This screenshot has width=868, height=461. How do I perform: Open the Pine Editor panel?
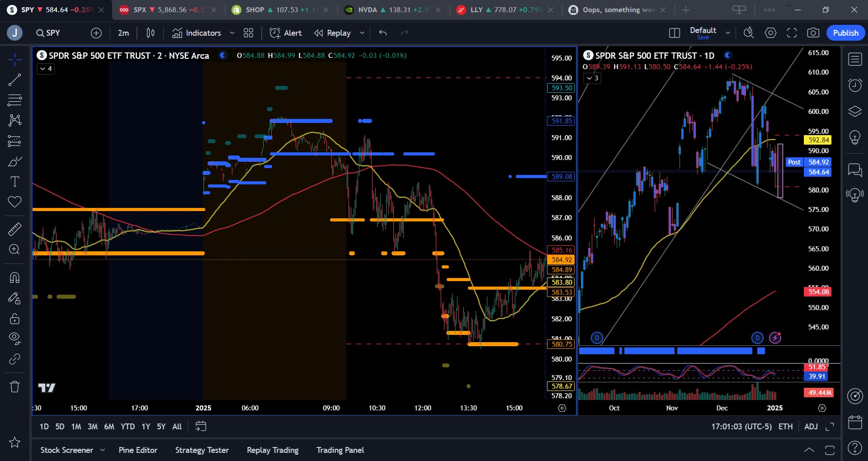(138, 450)
